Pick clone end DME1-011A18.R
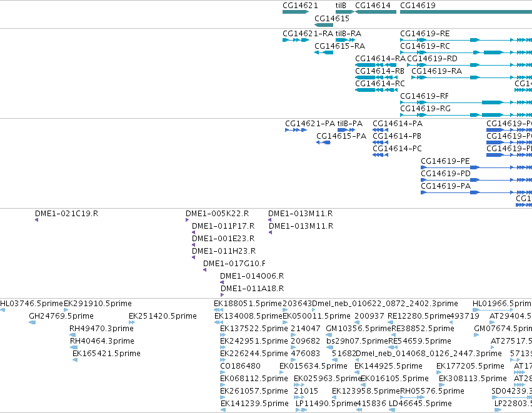This screenshot has width=532, height=413. pyautogui.click(x=252, y=289)
